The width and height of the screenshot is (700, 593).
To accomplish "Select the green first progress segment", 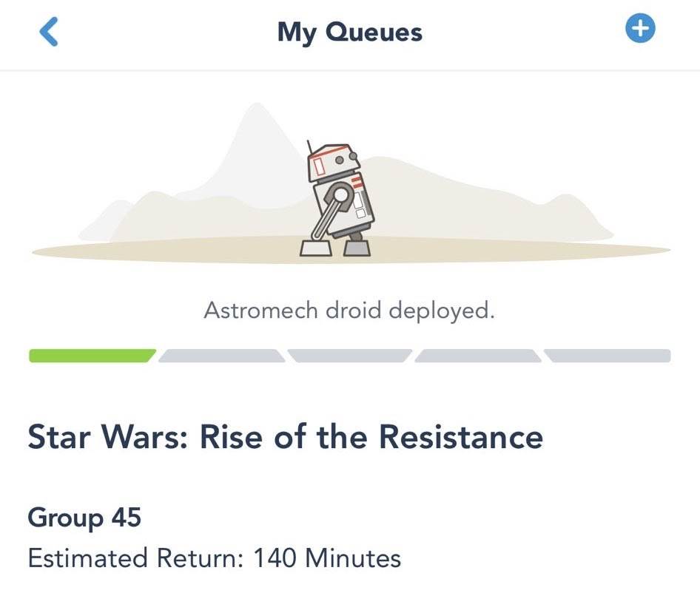I will click(x=92, y=356).
